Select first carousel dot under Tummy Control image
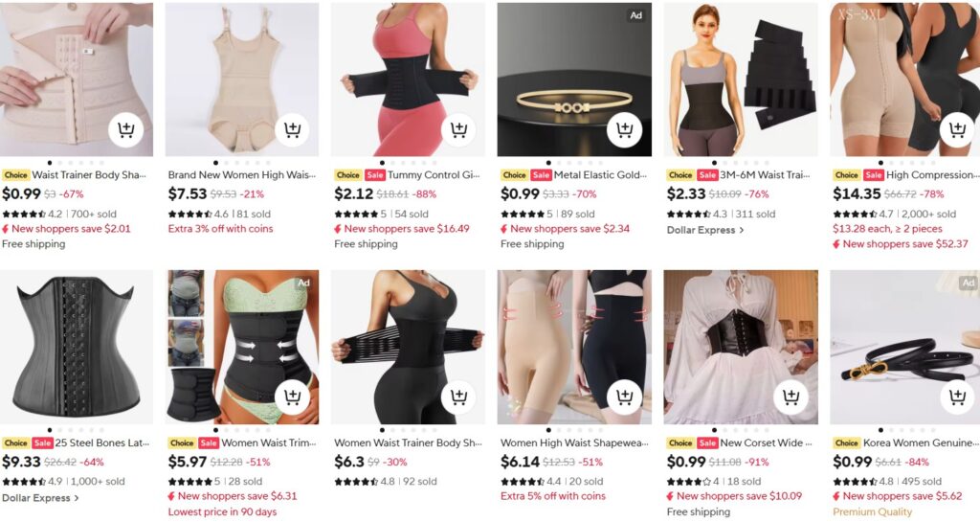The width and height of the screenshot is (980, 522). [x=383, y=163]
